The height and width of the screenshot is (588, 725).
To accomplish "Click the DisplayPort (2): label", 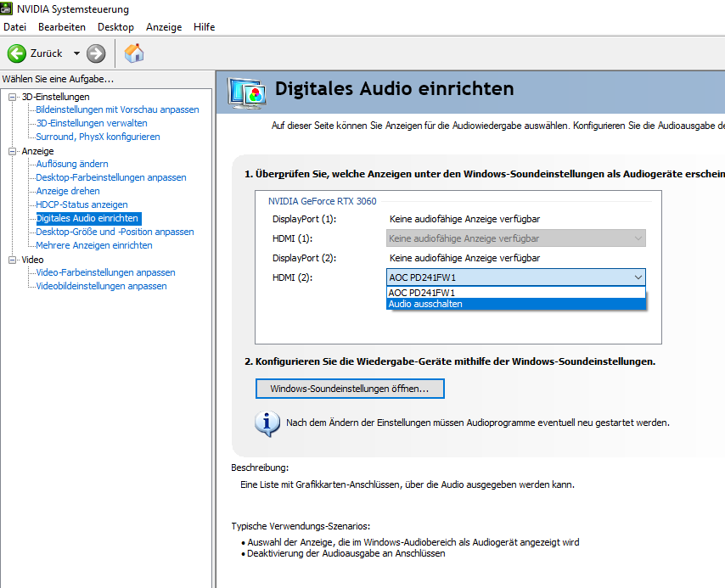I will coord(304,258).
